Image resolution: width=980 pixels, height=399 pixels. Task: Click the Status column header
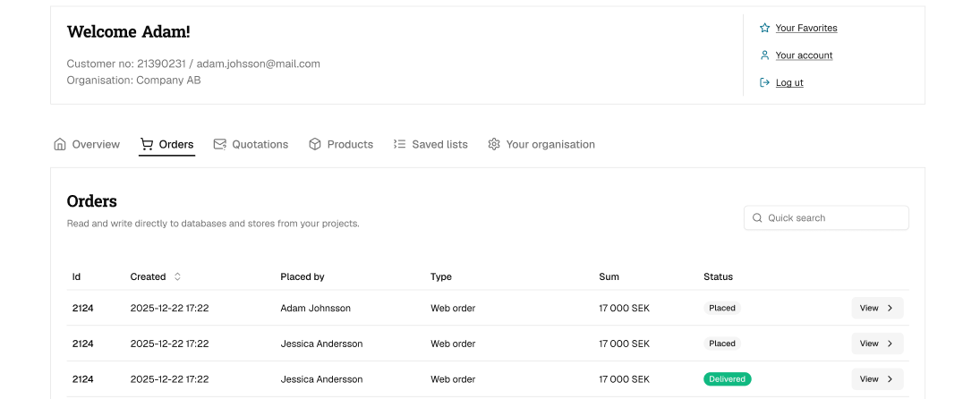click(718, 276)
